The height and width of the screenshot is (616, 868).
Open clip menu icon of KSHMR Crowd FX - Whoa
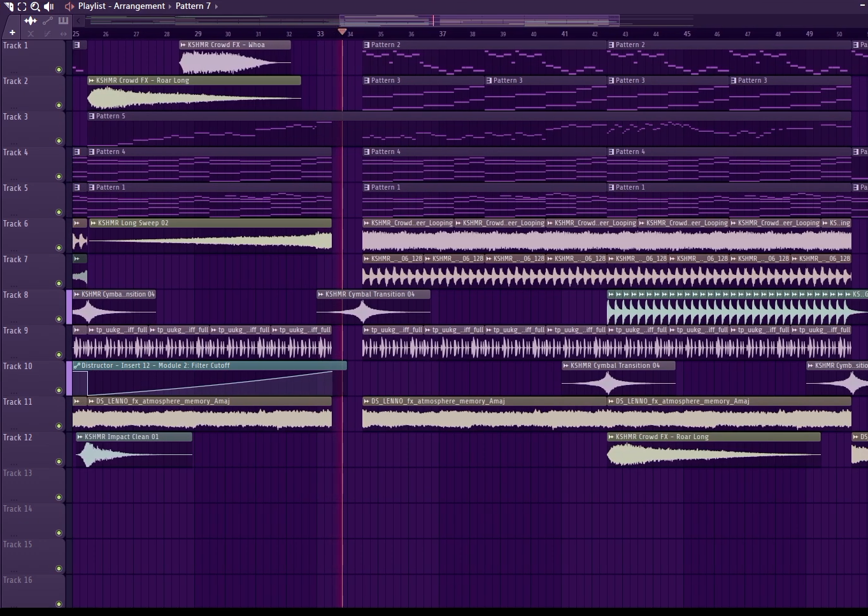pyautogui.click(x=183, y=45)
